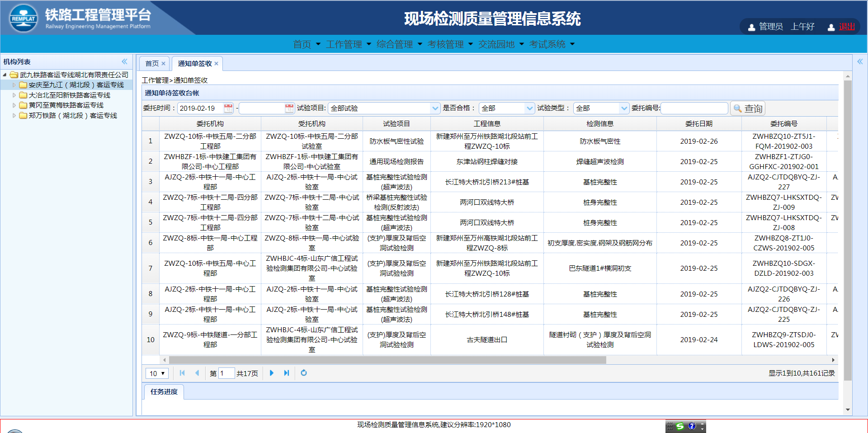Select the 安庆至九江(湖北段)客运专线 tree item
The height and width of the screenshot is (433, 868).
[76, 85]
